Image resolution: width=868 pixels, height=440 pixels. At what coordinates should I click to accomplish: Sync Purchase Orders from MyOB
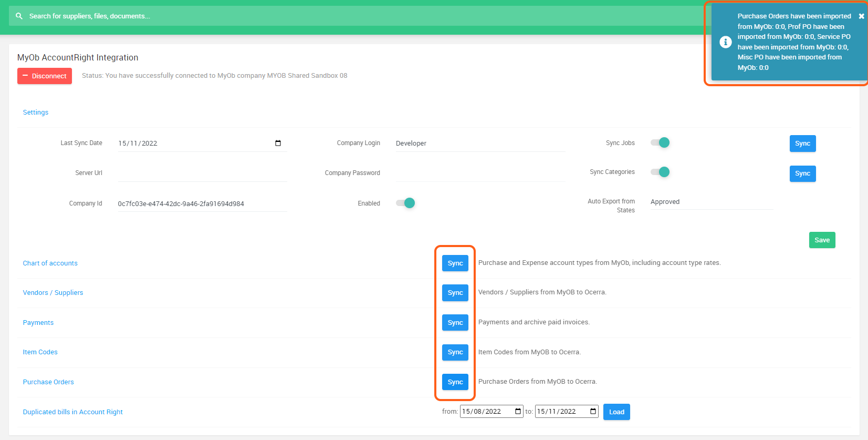click(455, 382)
